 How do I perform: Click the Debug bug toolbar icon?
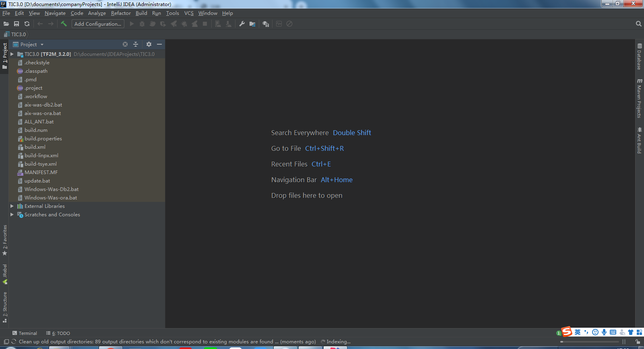[142, 24]
